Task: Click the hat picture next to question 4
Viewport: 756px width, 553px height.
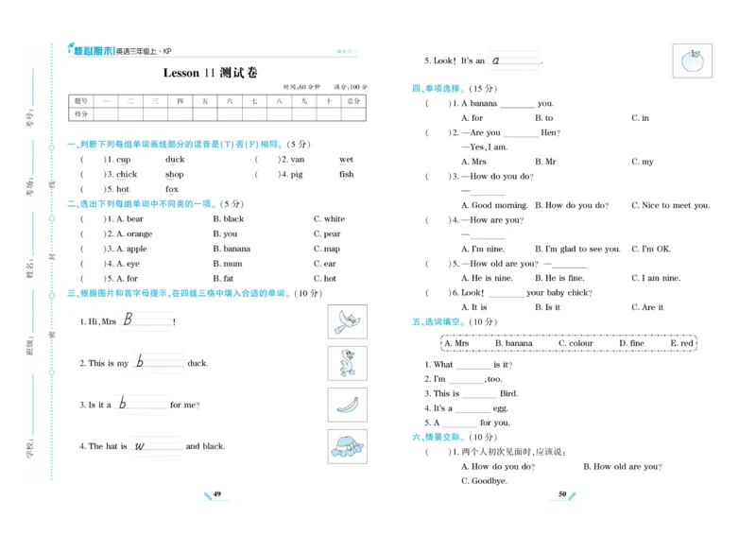Action: click(x=349, y=446)
